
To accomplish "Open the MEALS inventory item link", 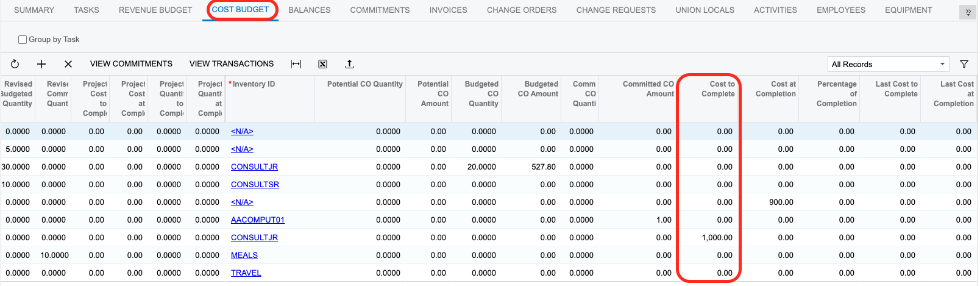I will [244, 256].
